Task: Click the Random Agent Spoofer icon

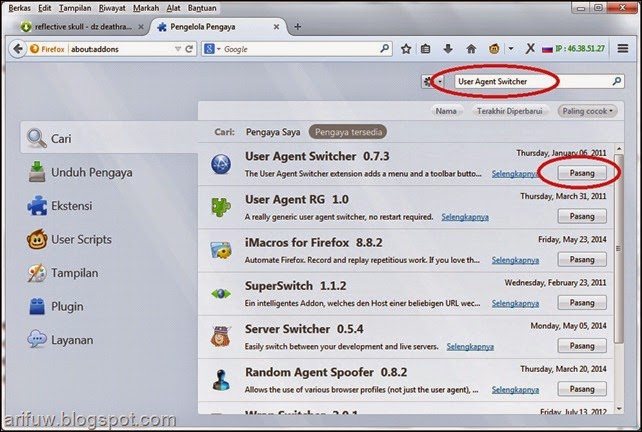Action: (x=221, y=380)
